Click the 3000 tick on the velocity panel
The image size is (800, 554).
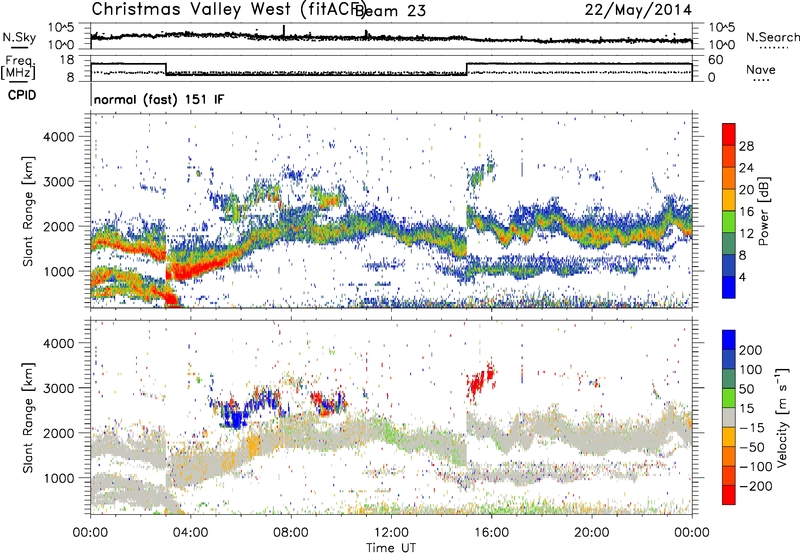(x=58, y=388)
